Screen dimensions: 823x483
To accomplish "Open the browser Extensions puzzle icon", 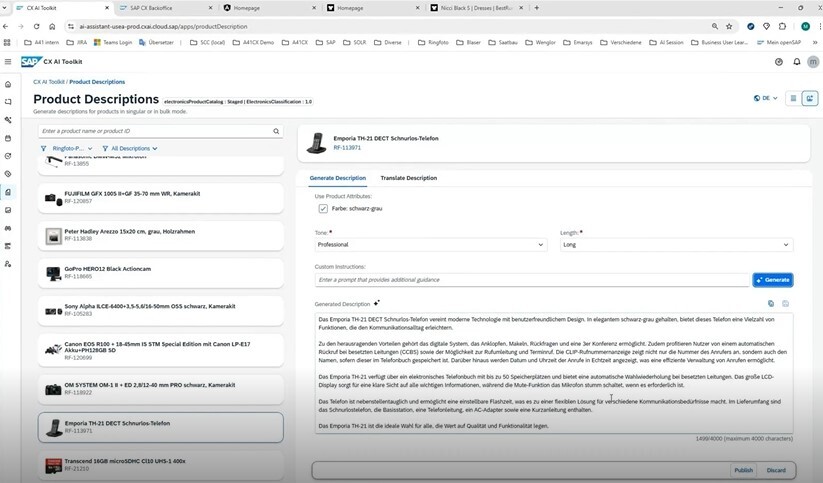I will (x=783, y=26).
